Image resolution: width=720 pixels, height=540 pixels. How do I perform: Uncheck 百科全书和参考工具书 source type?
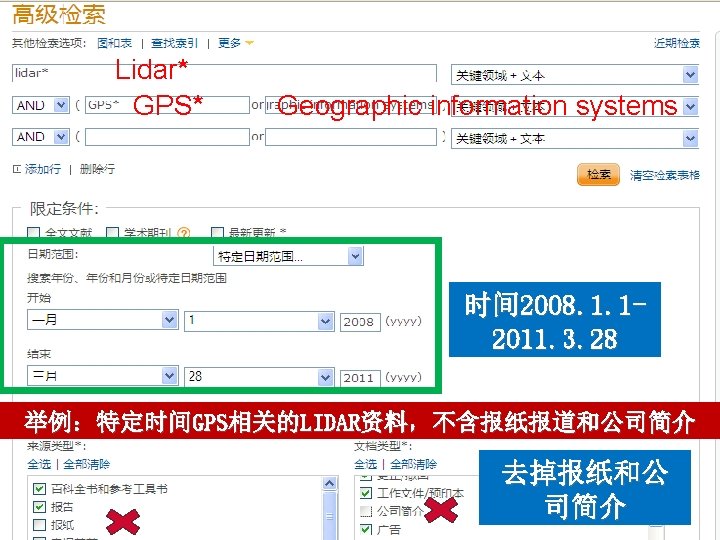click(40, 489)
